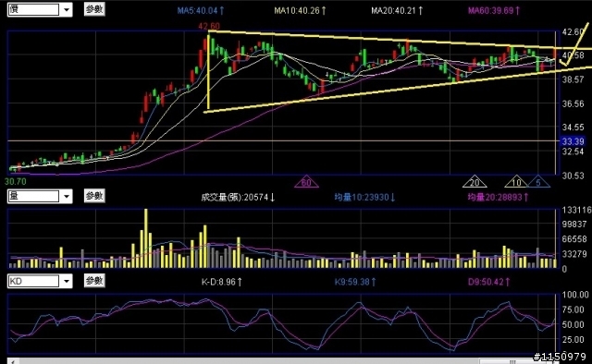
Task: Click the MA5:40.04 label
Action: pos(201,10)
